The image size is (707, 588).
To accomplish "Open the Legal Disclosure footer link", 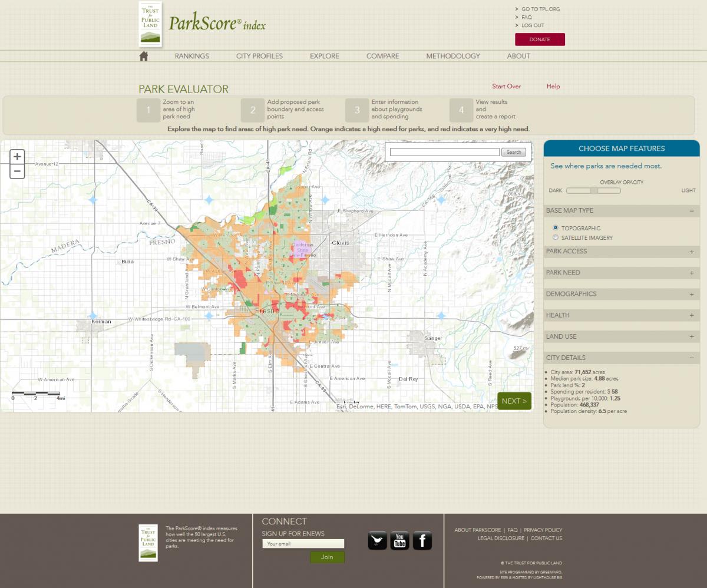I will pos(501,538).
